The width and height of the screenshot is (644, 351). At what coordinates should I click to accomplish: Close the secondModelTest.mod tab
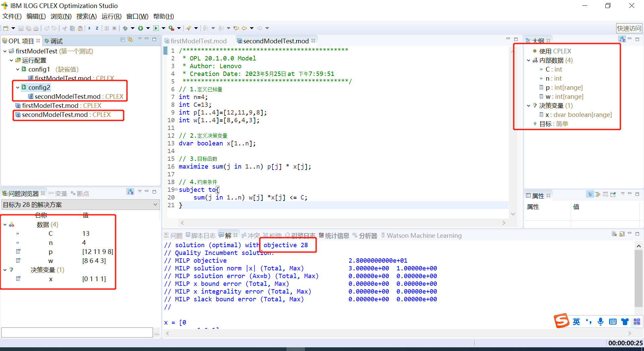coord(313,41)
